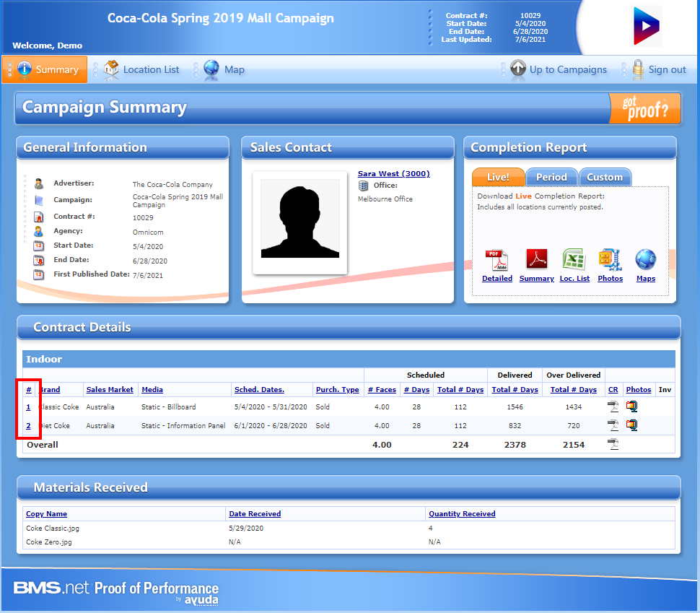This screenshot has height=613, width=700.
Task: Sort contract table by # column
Action: pos(29,390)
